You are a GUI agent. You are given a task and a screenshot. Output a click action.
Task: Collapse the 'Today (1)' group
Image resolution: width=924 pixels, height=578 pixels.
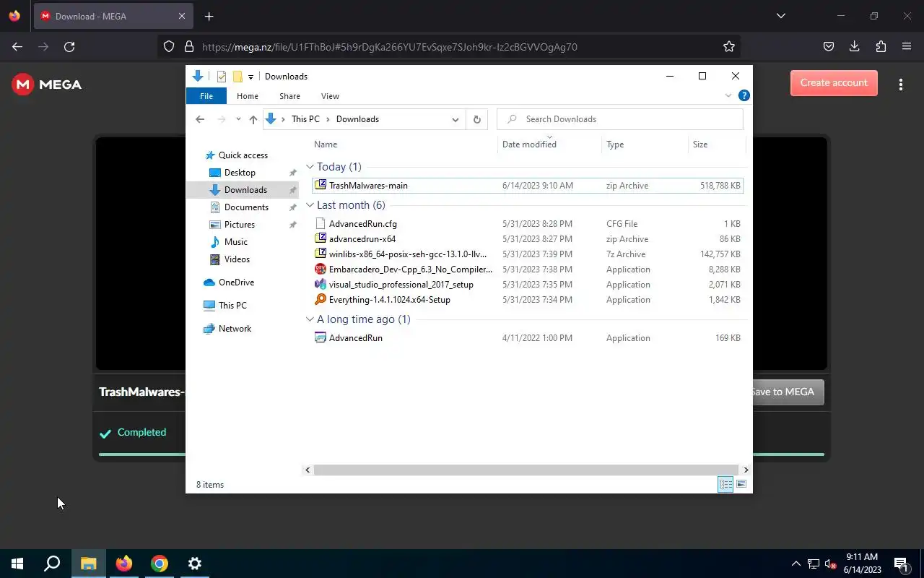[310, 167]
